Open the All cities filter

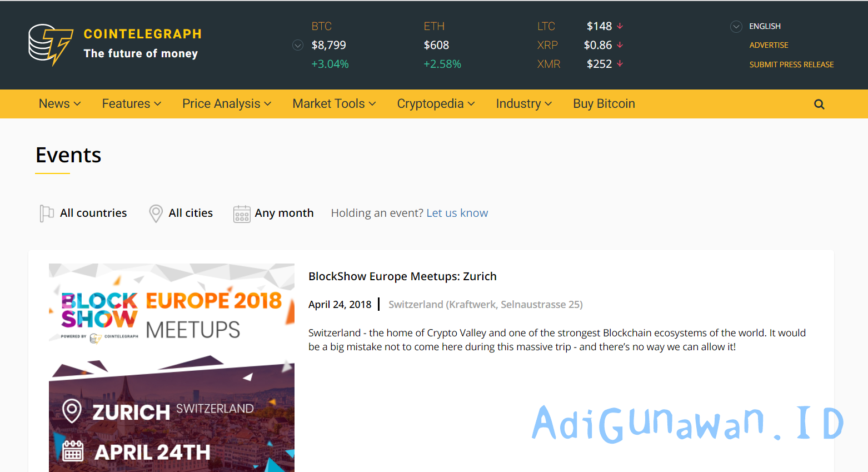[191, 213]
